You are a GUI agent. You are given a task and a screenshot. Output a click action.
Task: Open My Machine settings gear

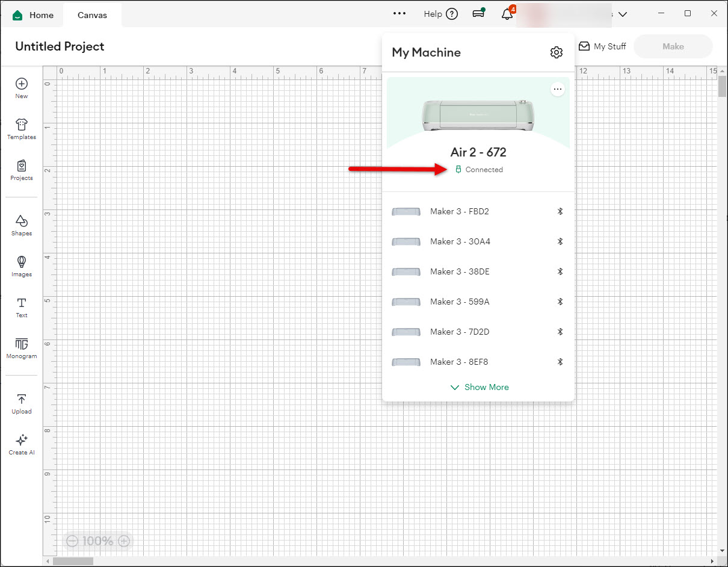tap(557, 52)
